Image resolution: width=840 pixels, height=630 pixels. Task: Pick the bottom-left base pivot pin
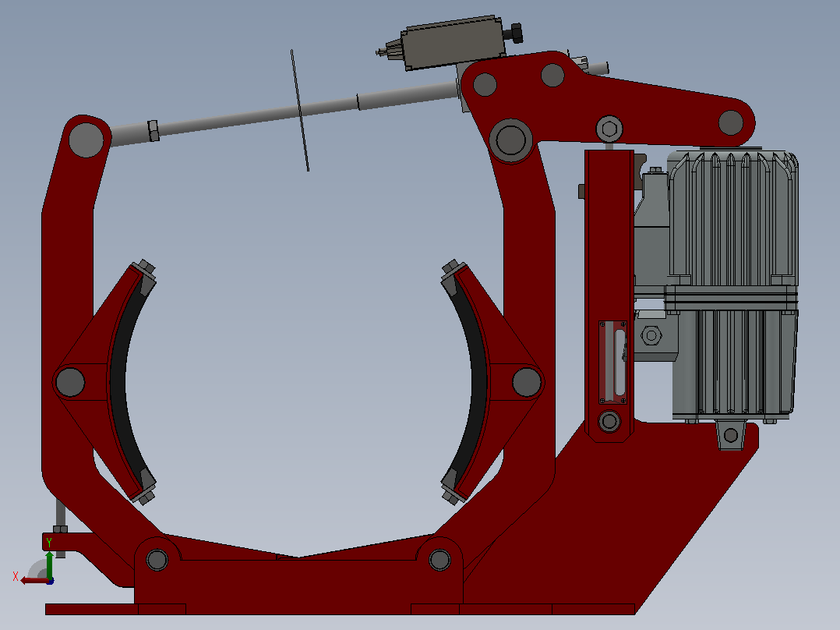157,560
